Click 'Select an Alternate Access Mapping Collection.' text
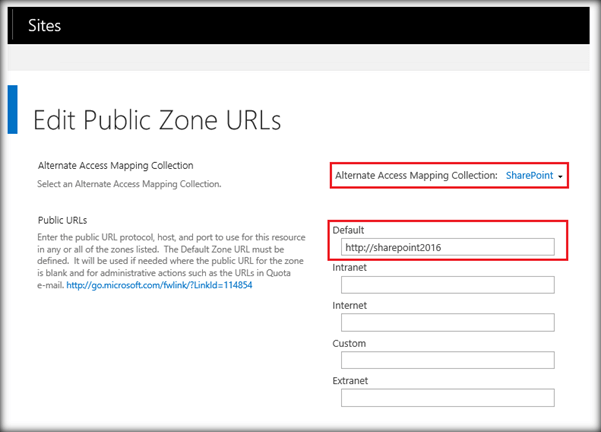This screenshot has width=601, height=432. coord(129,184)
